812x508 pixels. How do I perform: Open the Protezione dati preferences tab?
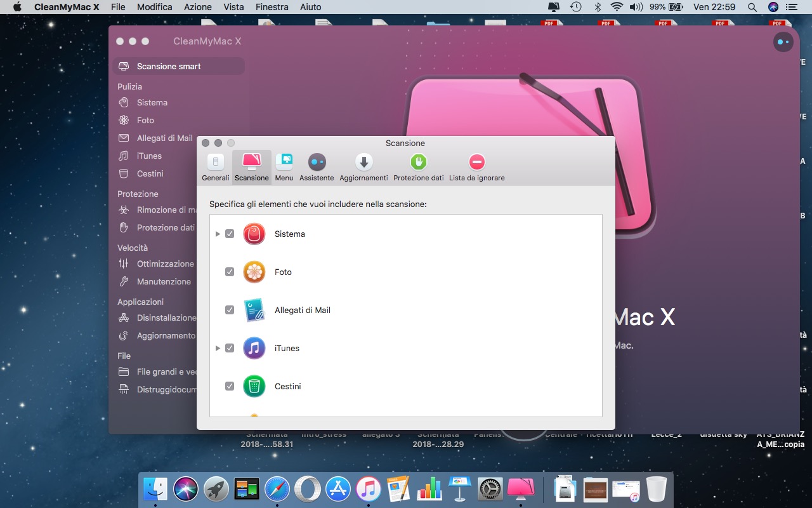tap(419, 168)
